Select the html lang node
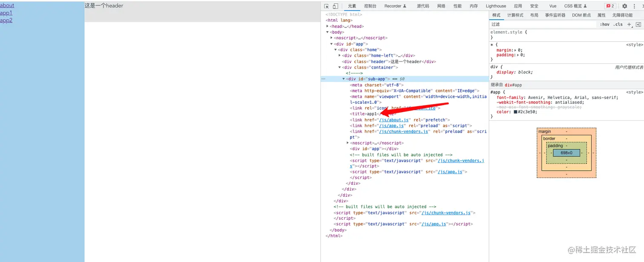644x262 pixels. pyautogui.click(x=339, y=20)
